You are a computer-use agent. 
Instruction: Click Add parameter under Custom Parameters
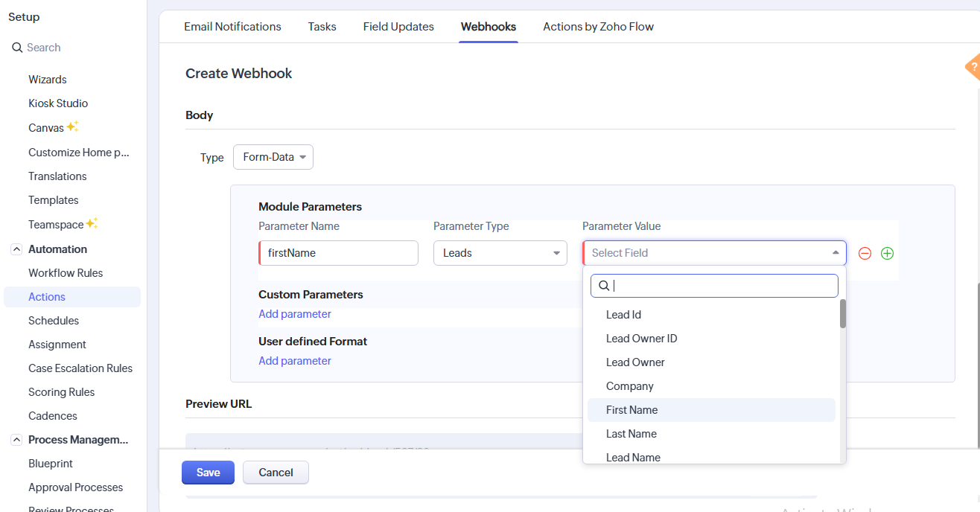pyautogui.click(x=295, y=314)
